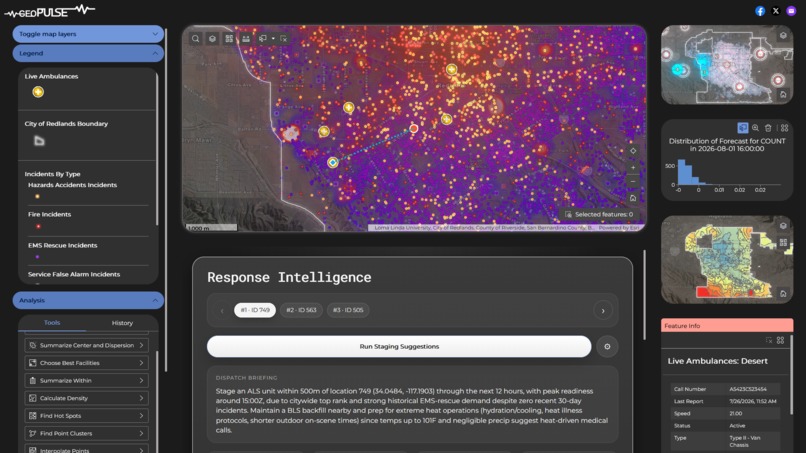806x453 pixels.
Task: Click the top mini map thumbnail
Action: pos(727,65)
